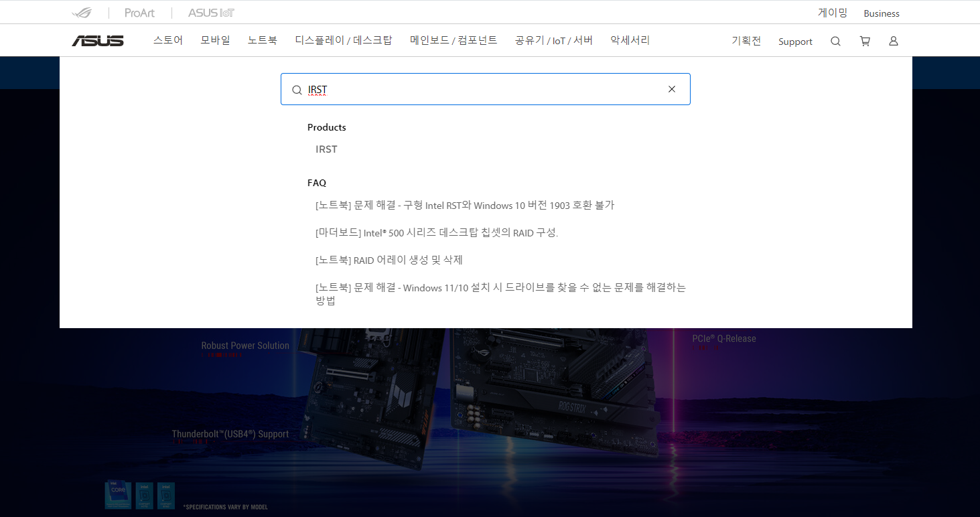Open the ASUS IoT brand link

[211, 13]
